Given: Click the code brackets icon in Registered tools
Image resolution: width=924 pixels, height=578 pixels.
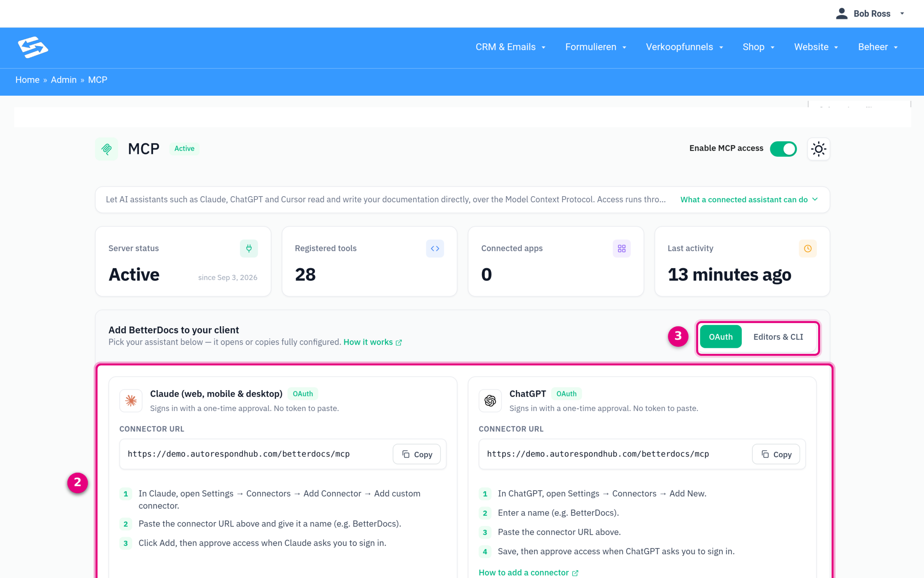Looking at the screenshot, I should 435,249.
